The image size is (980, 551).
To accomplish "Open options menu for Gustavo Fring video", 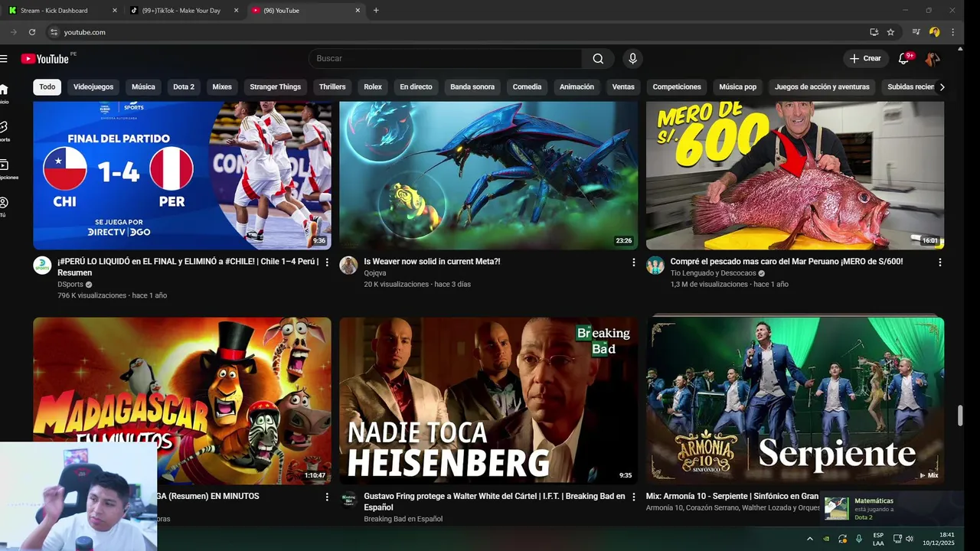I will (x=633, y=497).
